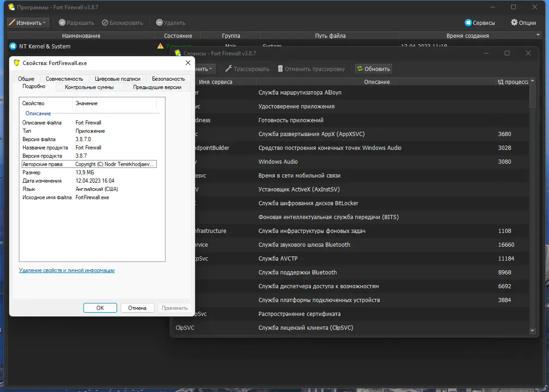Select the Версия файла property row
Viewport: 549px width, 392px height.
click(x=89, y=139)
